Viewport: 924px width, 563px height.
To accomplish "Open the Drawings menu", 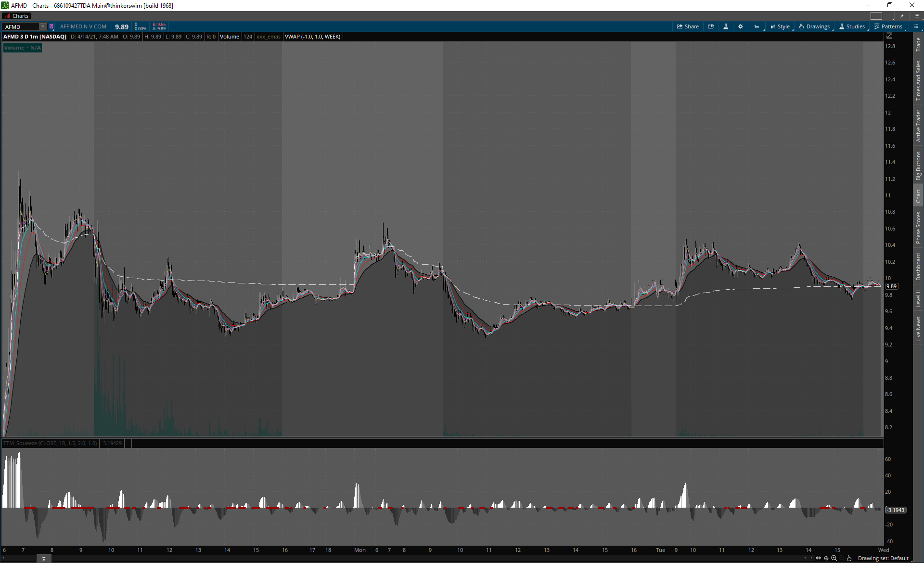I will pos(814,26).
